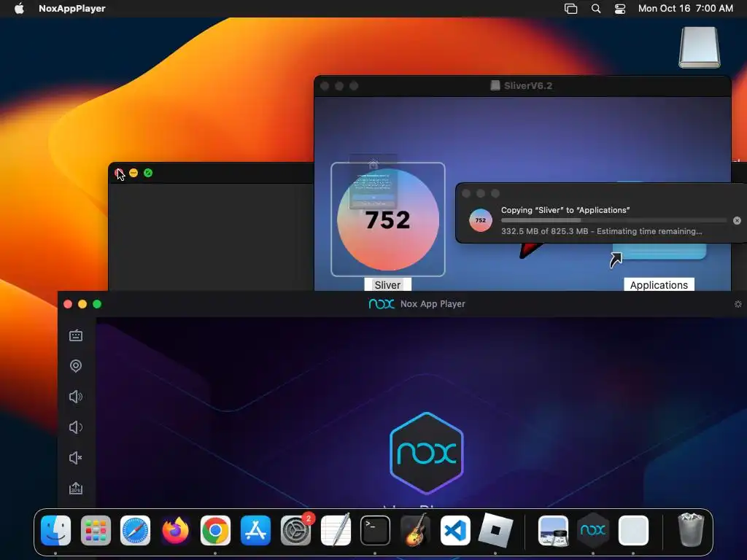
Task: Close the Nox App Player window
Action: click(x=68, y=304)
